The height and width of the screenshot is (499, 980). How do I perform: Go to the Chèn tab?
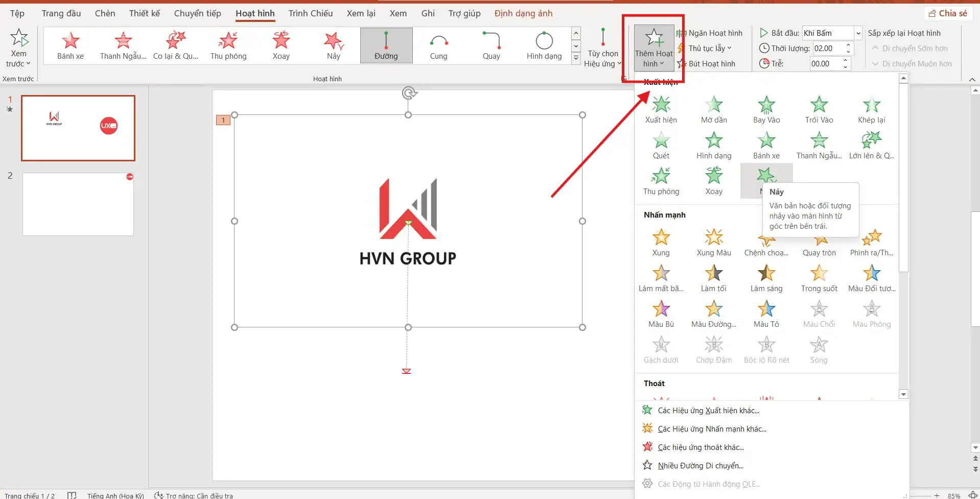(x=105, y=13)
